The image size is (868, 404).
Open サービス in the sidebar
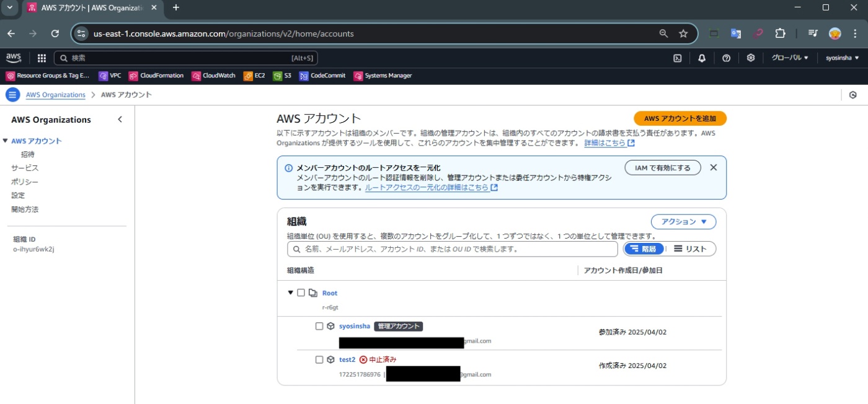click(x=25, y=168)
